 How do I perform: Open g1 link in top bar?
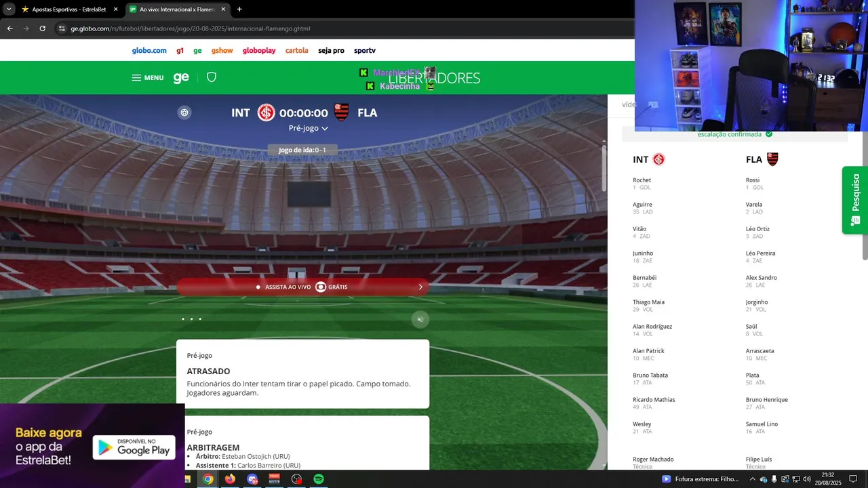[180, 51]
